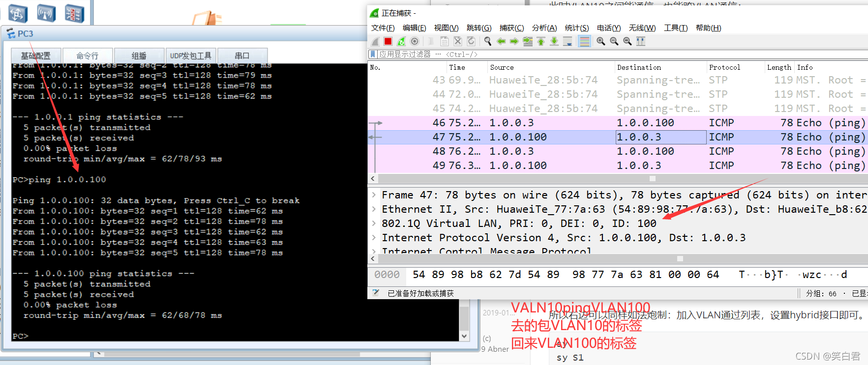The image size is (868, 365).
Task: Stop the running capture with red square
Action: [388, 41]
